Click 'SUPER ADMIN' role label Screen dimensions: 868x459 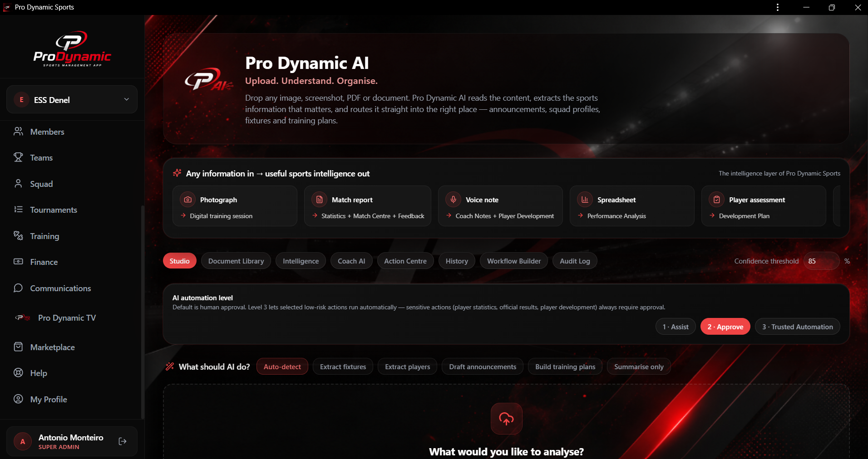tap(59, 447)
